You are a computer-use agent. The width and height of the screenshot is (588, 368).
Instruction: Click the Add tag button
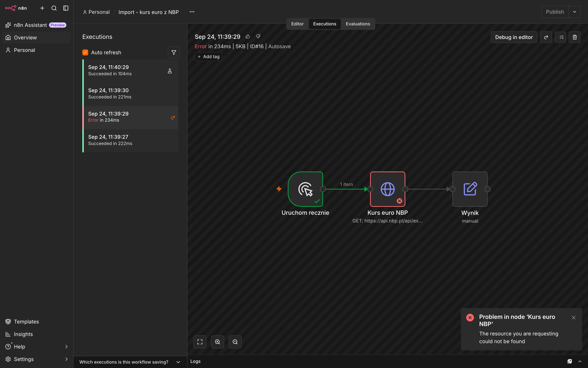click(x=209, y=57)
